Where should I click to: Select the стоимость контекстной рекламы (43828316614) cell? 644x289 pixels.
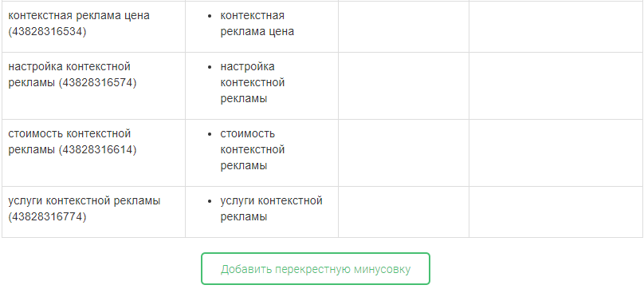point(93,152)
